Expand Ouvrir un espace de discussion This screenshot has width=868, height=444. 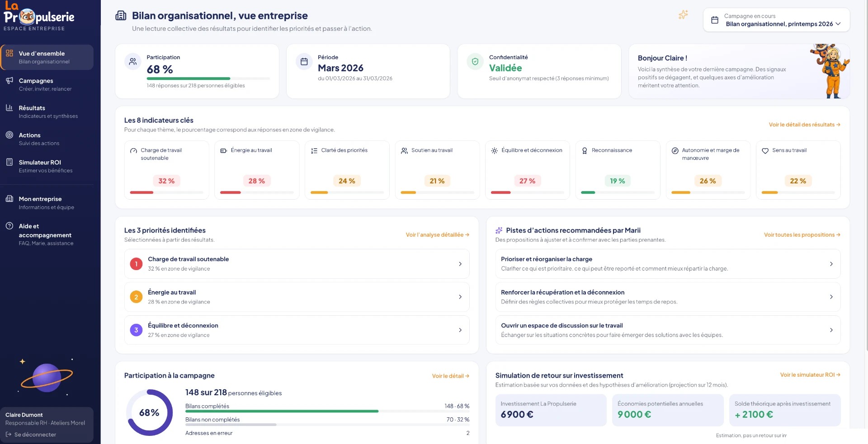click(x=668, y=330)
